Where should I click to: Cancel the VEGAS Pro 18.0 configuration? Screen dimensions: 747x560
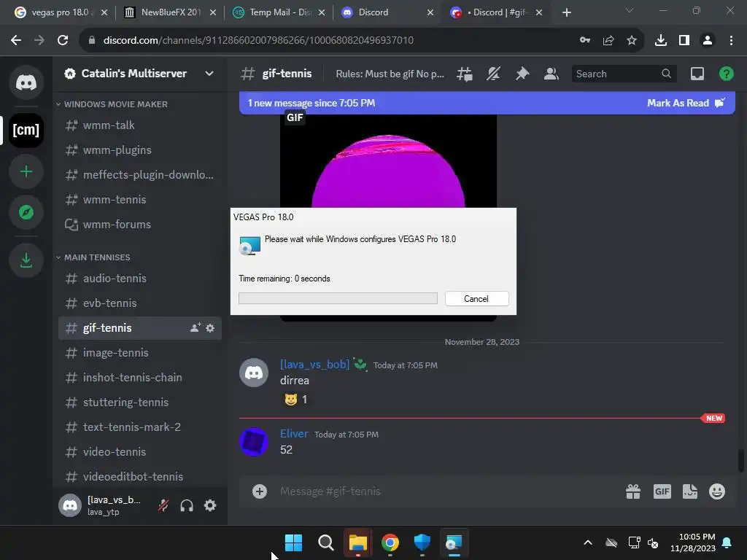tap(476, 298)
